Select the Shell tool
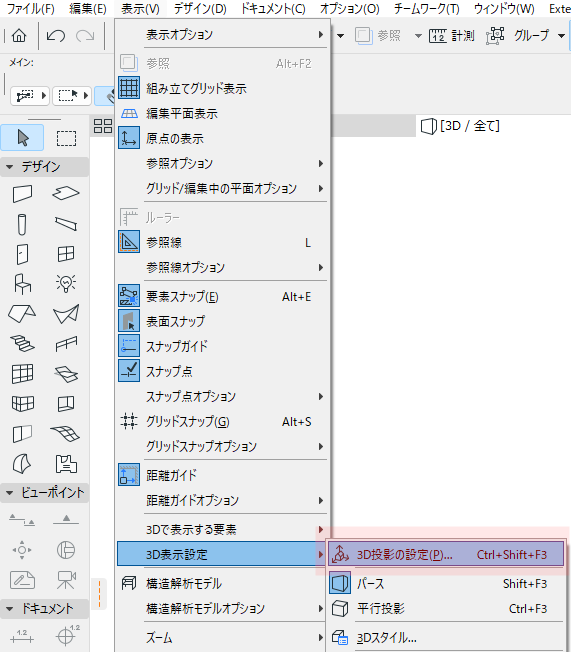The height and width of the screenshot is (652, 571). (66, 314)
